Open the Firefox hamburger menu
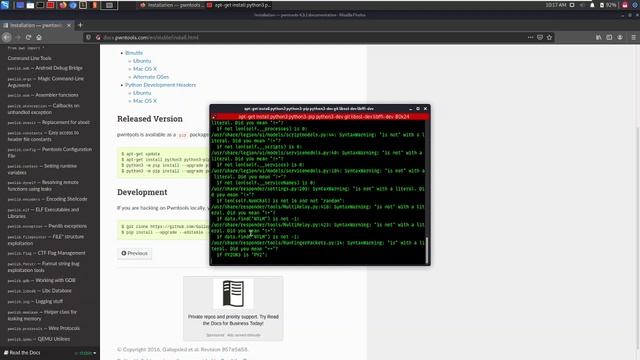The image size is (640, 360). tap(633, 37)
